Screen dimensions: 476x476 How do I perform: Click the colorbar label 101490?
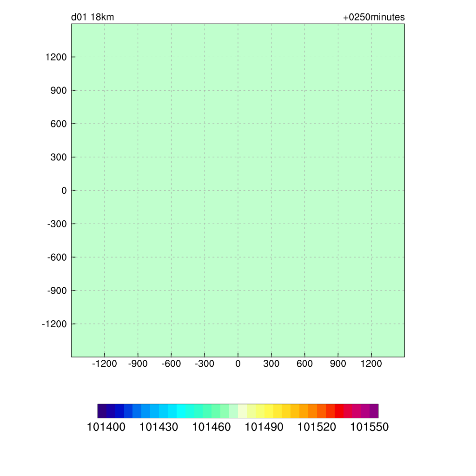264,427
